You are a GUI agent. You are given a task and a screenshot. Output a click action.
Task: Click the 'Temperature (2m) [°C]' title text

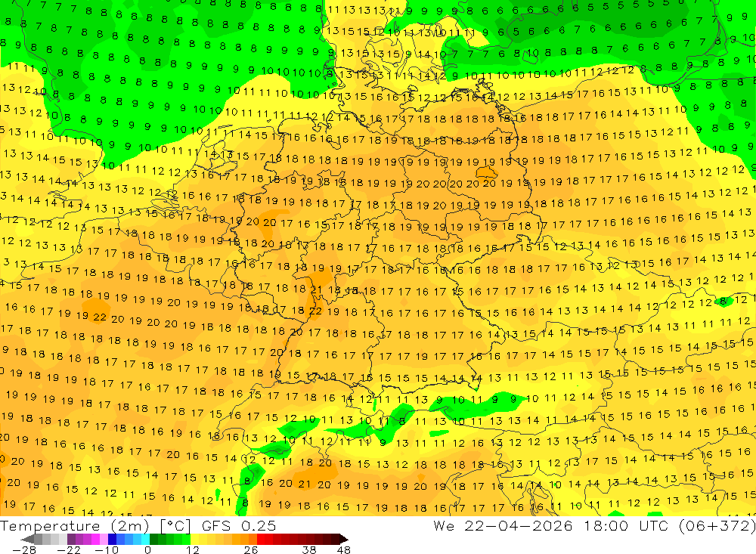coord(95,526)
